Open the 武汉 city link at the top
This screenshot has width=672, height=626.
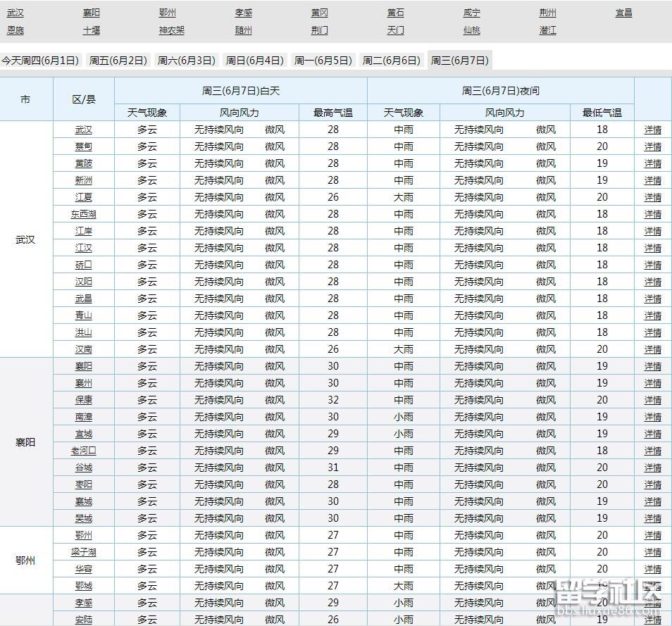pos(15,12)
